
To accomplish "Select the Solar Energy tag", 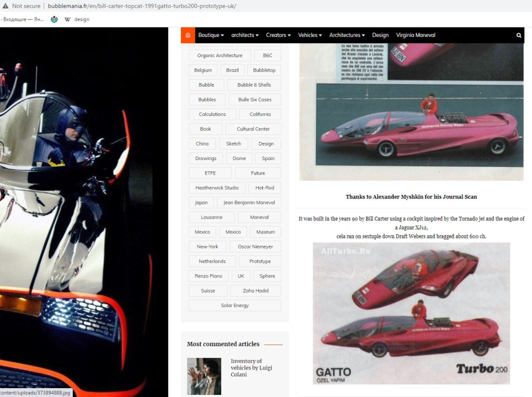I will point(235,306).
